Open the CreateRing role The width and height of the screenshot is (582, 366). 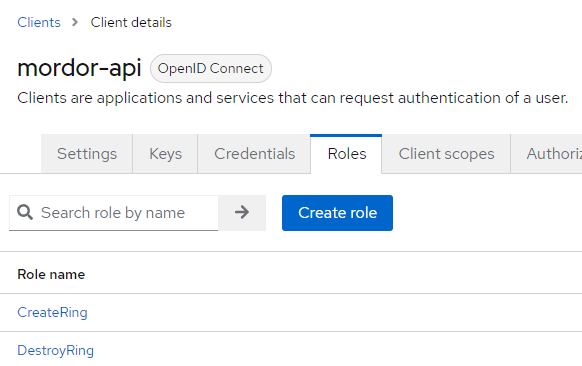(52, 313)
